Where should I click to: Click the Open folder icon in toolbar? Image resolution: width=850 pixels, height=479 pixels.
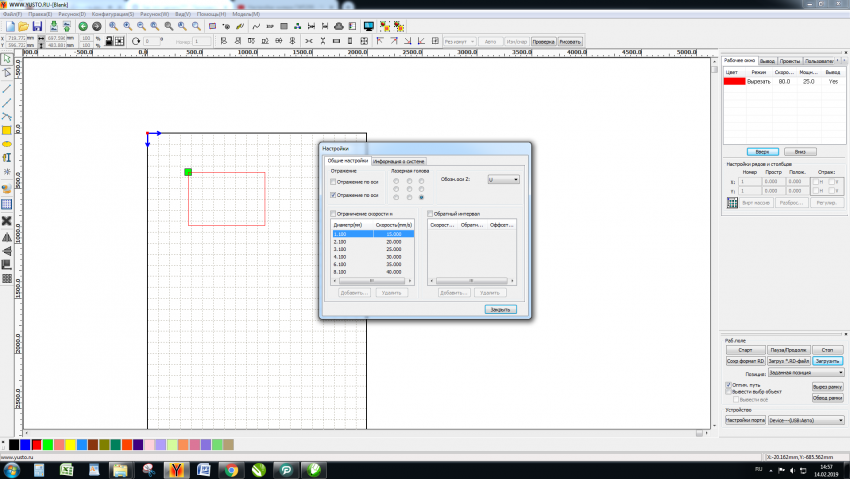(23, 26)
